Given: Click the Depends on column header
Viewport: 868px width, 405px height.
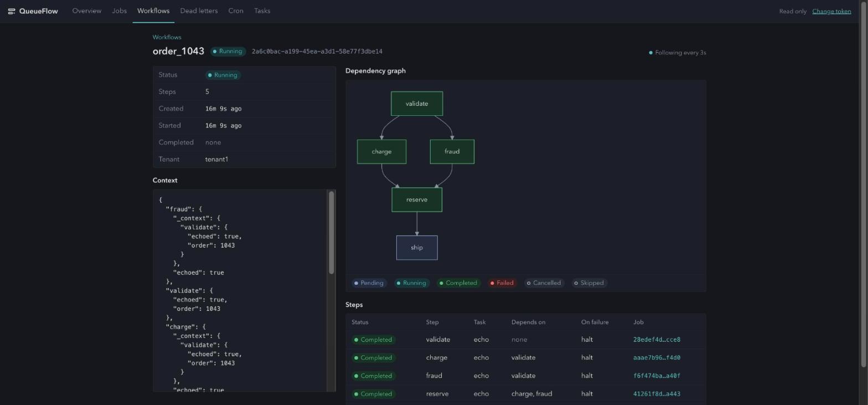Looking at the screenshot, I should [x=528, y=322].
